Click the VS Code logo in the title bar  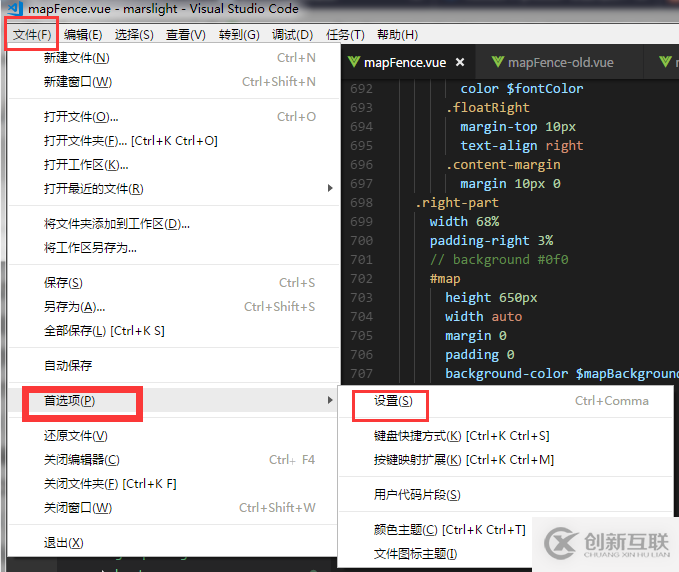click(15, 8)
